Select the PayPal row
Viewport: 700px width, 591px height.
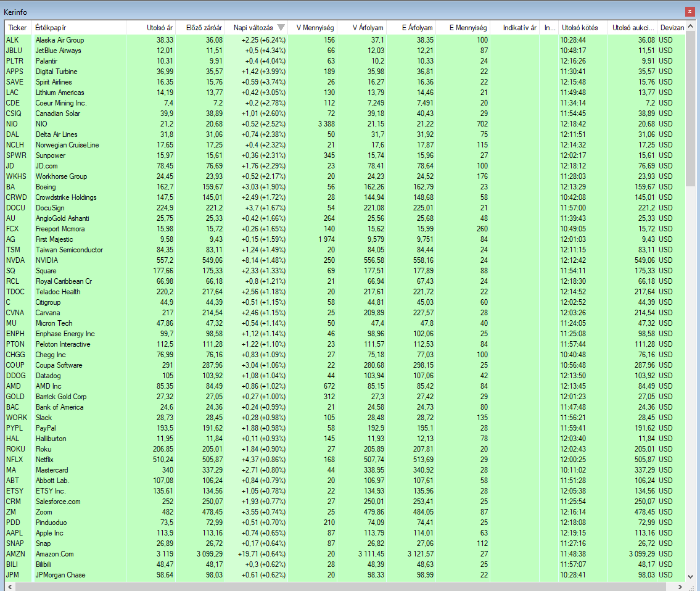click(345, 428)
